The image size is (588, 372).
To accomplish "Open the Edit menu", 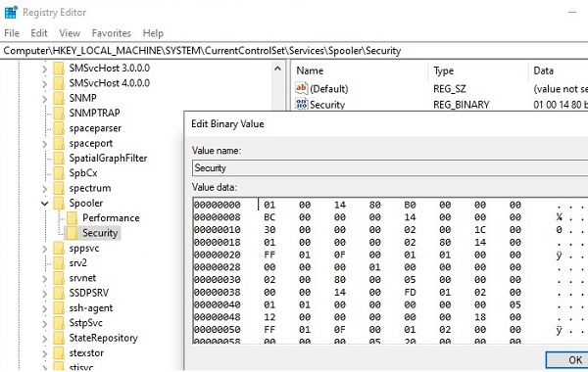I will point(39,33).
